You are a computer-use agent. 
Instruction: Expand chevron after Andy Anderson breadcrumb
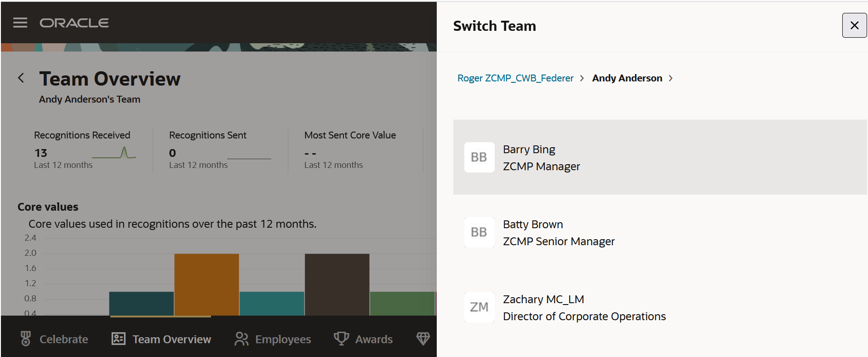point(671,78)
